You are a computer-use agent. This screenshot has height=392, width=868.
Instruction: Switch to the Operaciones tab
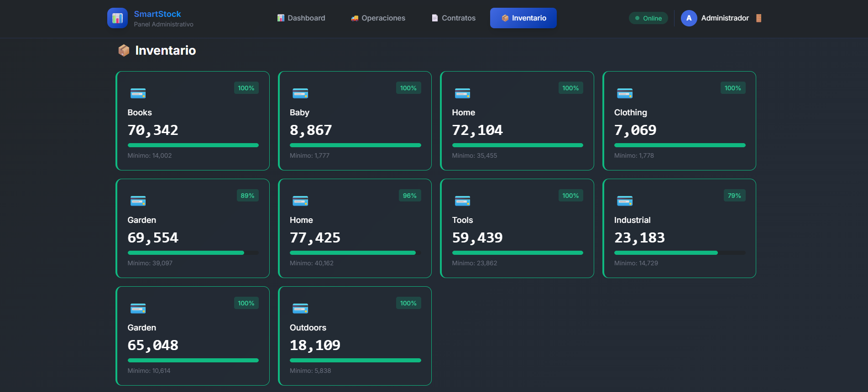coord(378,18)
